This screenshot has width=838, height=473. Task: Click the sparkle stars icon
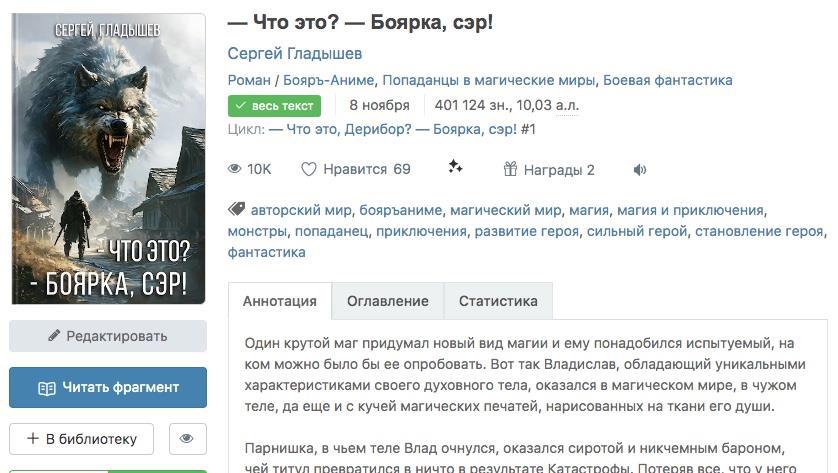tap(455, 167)
